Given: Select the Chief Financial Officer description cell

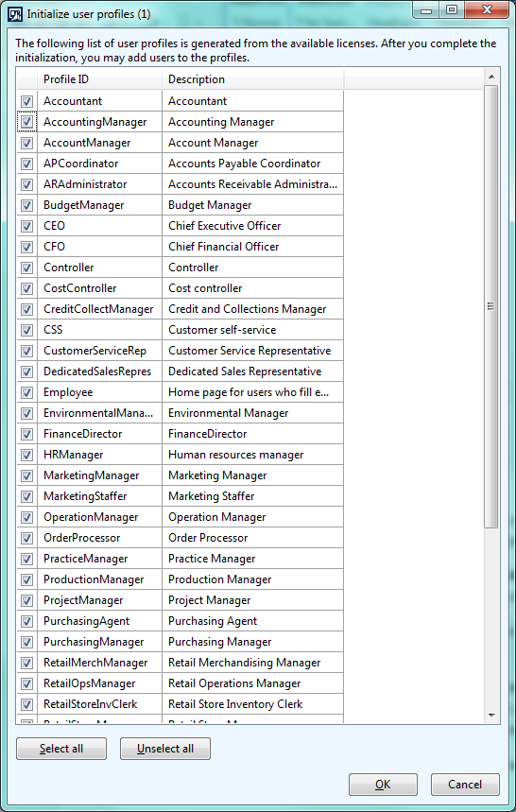Looking at the screenshot, I should (x=253, y=247).
